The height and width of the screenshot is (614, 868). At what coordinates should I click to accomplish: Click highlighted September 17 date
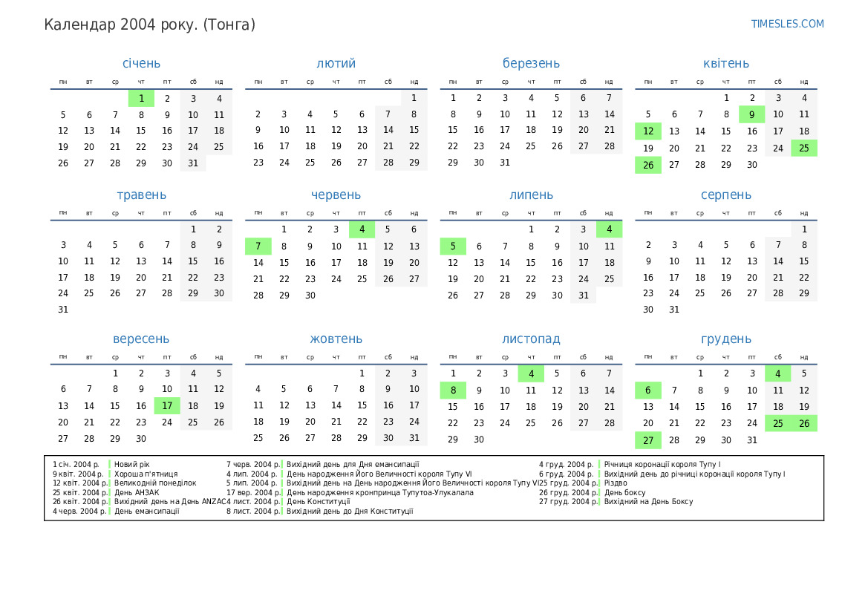pyautogui.click(x=167, y=406)
